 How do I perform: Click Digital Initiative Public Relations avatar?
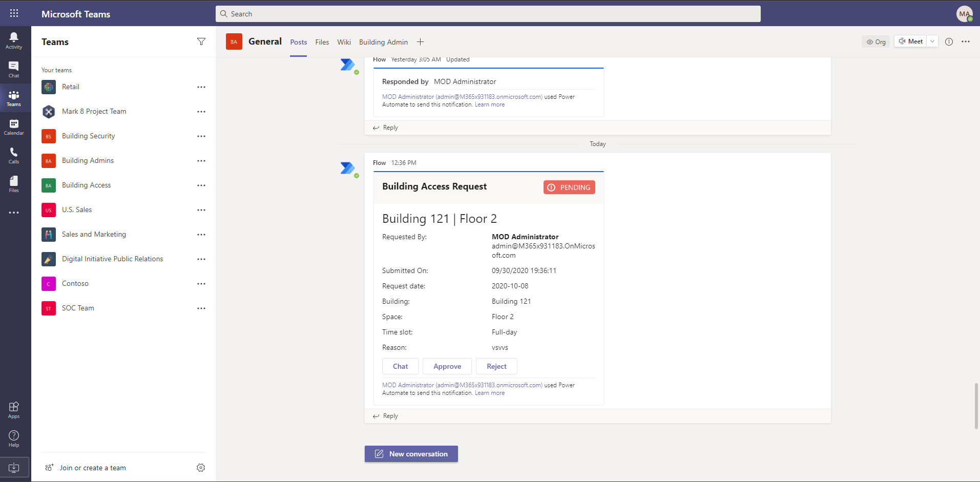click(x=49, y=259)
